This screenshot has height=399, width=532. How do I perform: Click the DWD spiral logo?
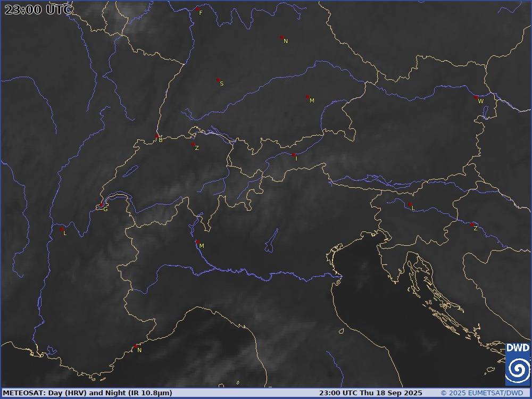pyautogui.click(x=518, y=364)
